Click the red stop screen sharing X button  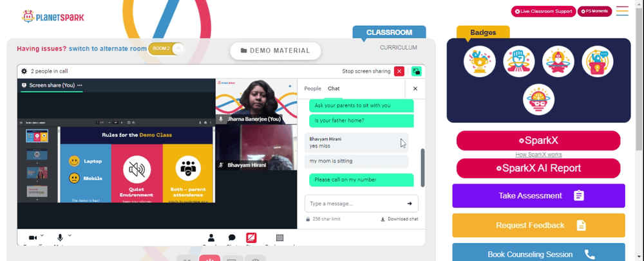point(399,71)
